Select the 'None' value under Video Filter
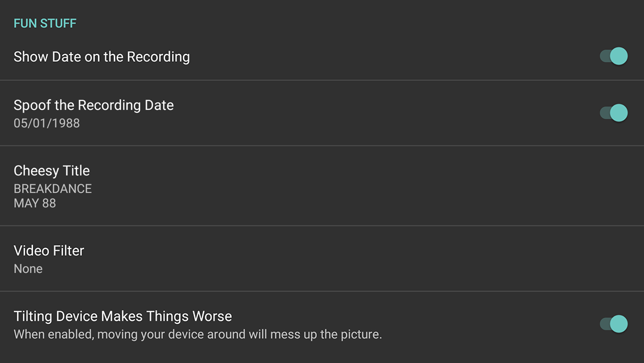Viewport: 644px width, 363px height. (x=28, y=268)
